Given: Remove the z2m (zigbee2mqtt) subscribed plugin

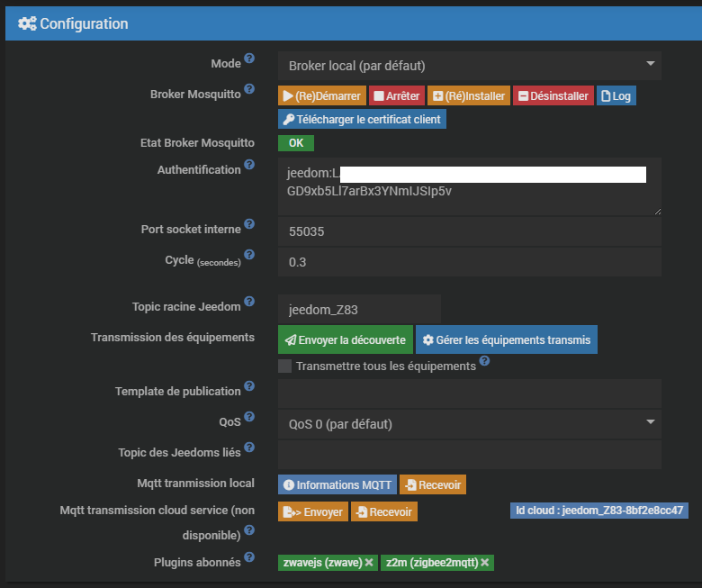Looking at the screenshot, I should tap(485, 563).
